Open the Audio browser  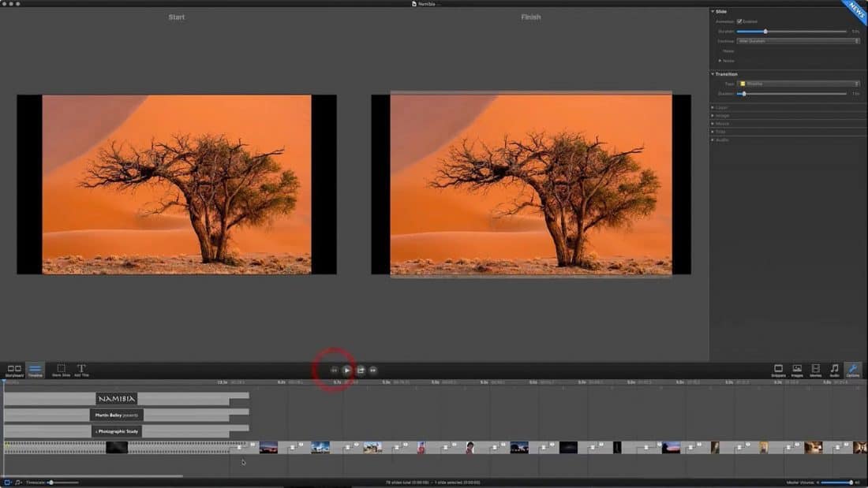point(834,369)
